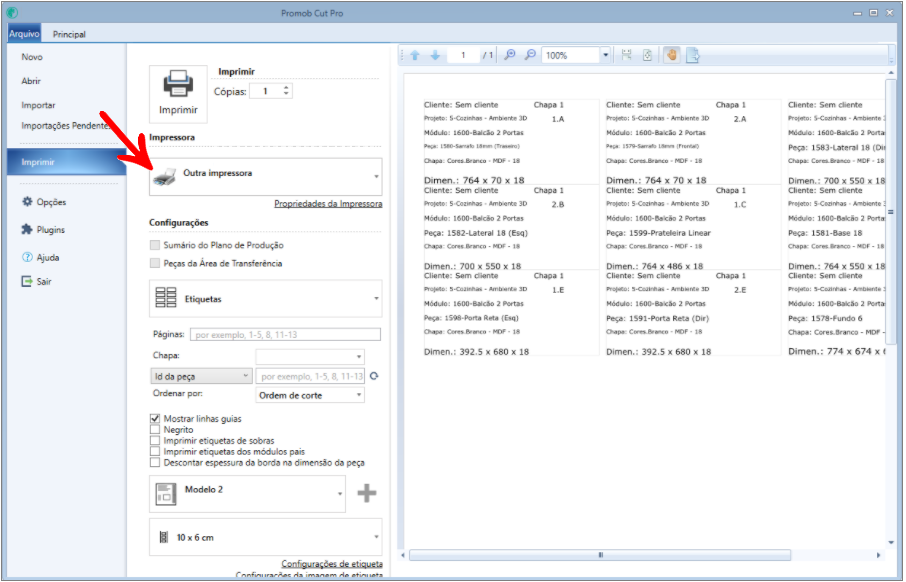Select Importar in the Arquivo menu
This screenshot has width=906, height=582.
point(38,105)
